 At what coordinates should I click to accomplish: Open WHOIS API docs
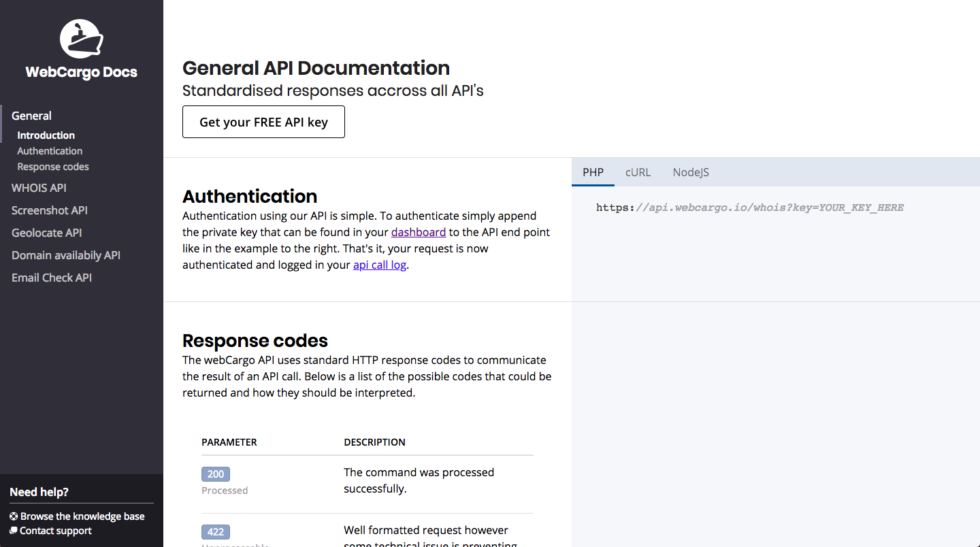coord(39,188)
